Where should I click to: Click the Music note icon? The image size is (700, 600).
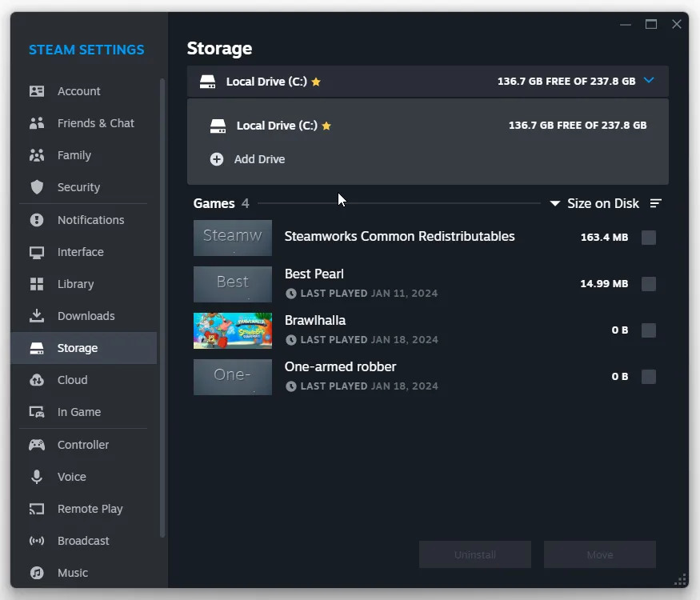click(x=37, y=573)
